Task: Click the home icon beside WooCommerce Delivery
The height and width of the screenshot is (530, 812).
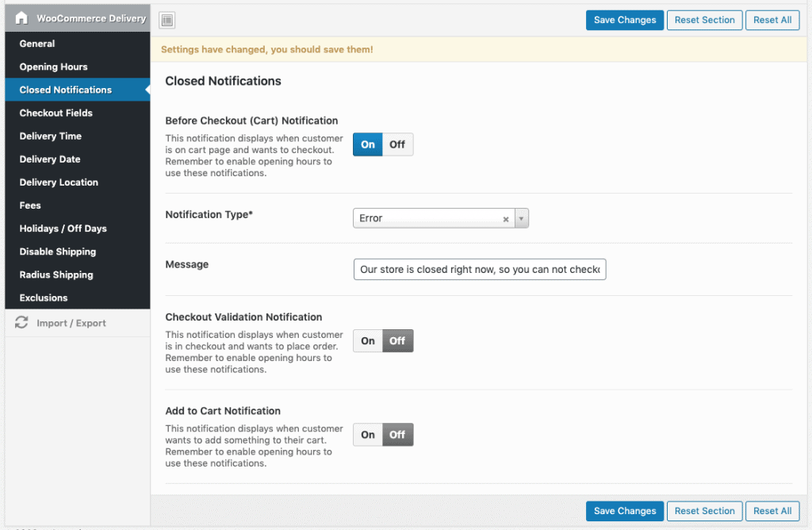Action: [x=21, y=18]
